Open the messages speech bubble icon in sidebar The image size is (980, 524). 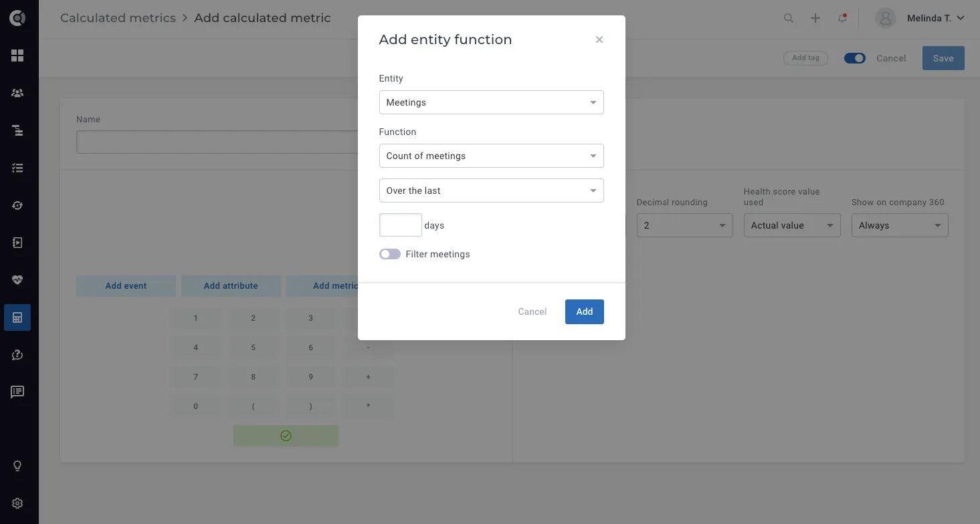(x=17, y=392)
